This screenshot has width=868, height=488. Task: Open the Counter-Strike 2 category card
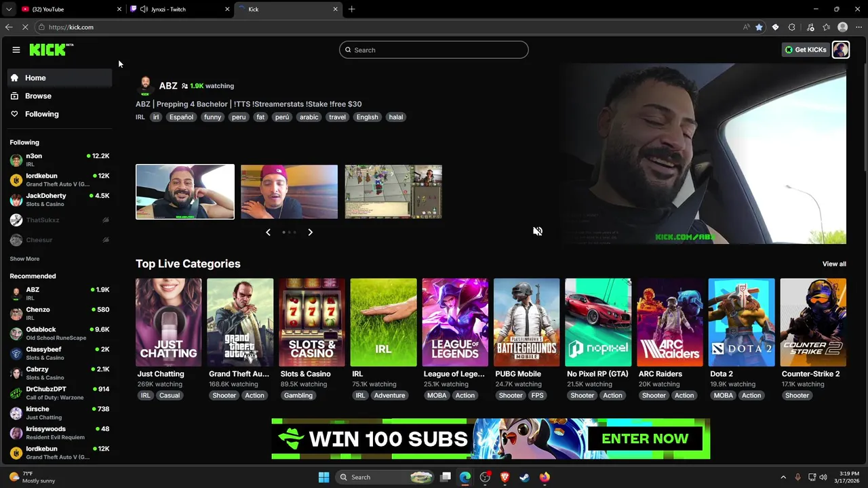[813, 323]
